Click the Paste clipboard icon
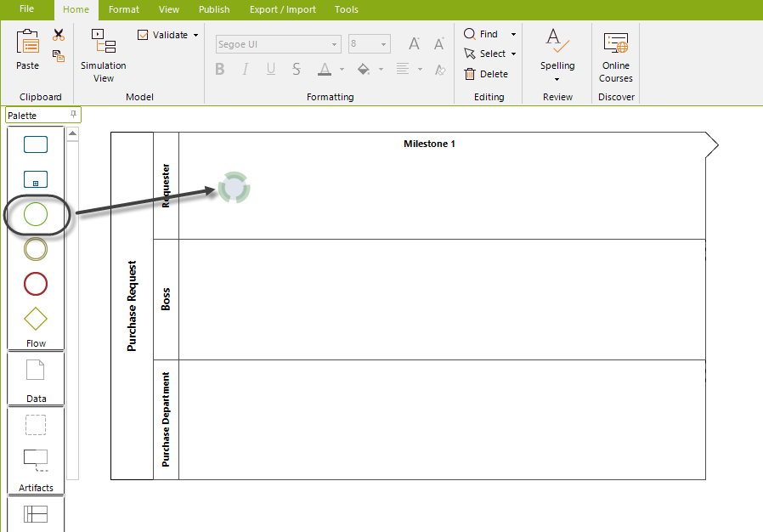 tap(27, 42)
